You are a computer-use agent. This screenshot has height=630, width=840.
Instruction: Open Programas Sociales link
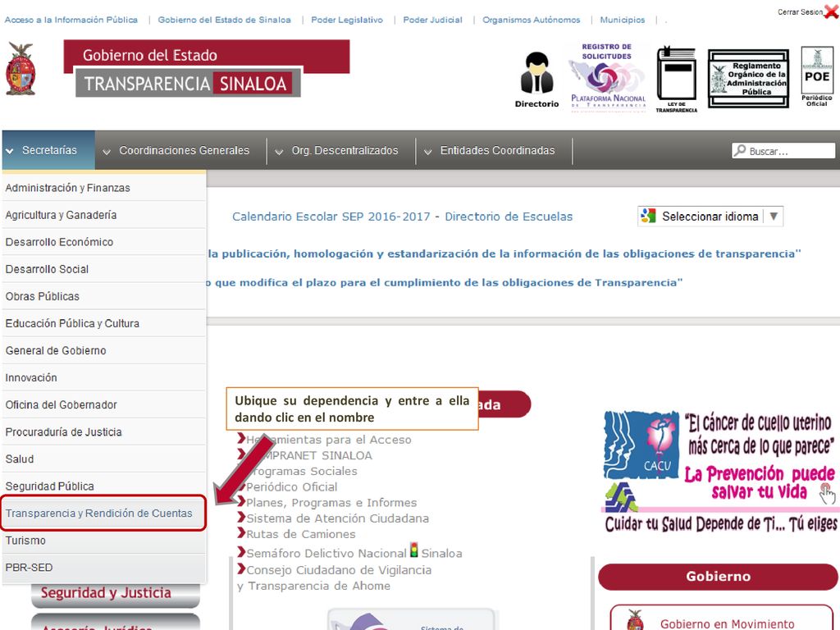pos(302,472)
